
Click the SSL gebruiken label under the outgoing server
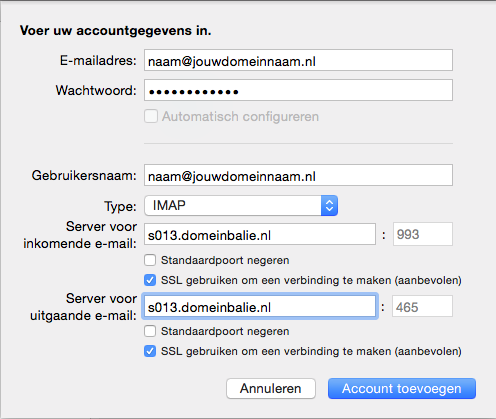(311, 351)
